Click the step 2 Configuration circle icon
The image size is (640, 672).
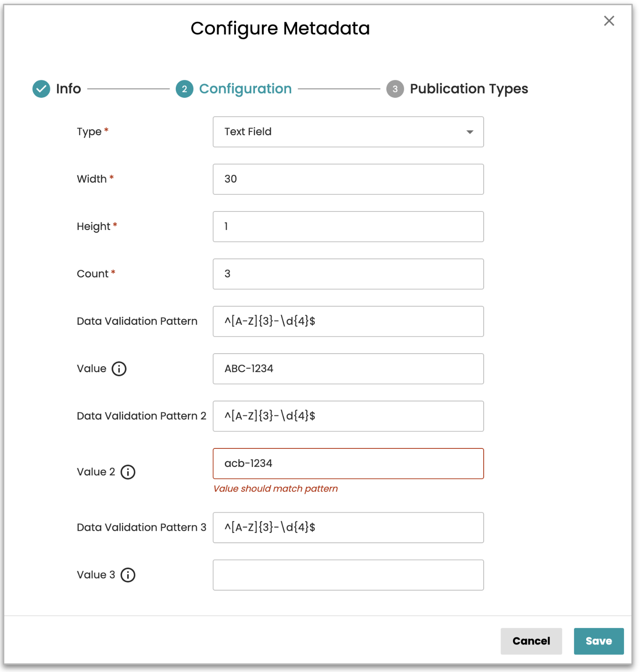click(x=184, y=89)
